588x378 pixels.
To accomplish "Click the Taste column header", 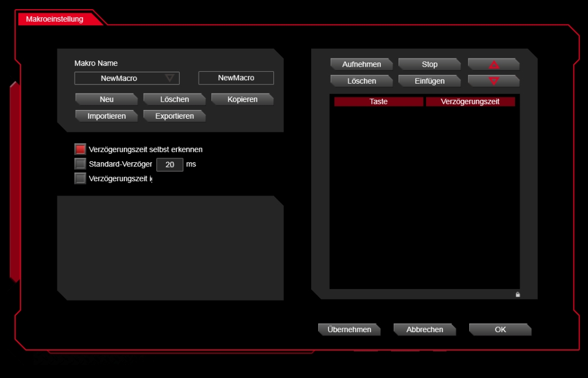I will (378, 102).
